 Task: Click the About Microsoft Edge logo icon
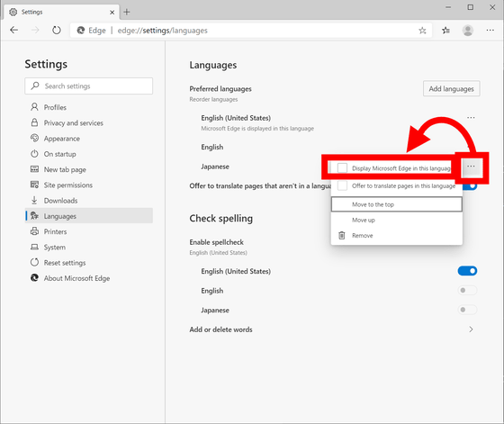point(34,278)
